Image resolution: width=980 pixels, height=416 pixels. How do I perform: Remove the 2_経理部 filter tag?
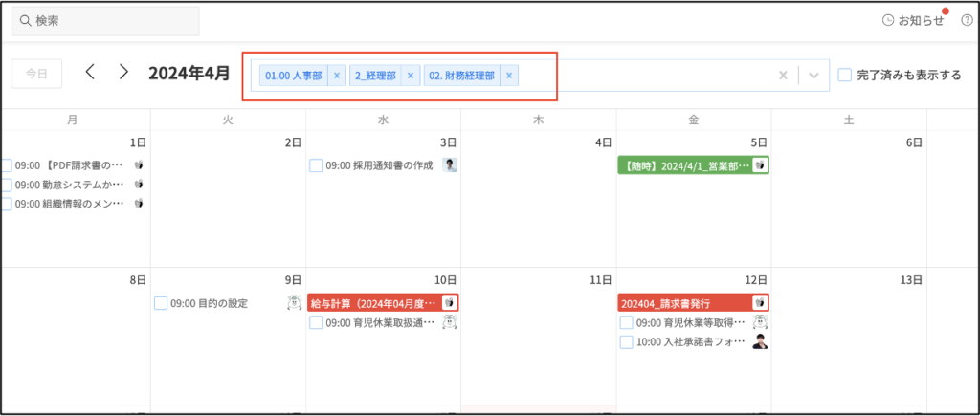coord(411,76)
